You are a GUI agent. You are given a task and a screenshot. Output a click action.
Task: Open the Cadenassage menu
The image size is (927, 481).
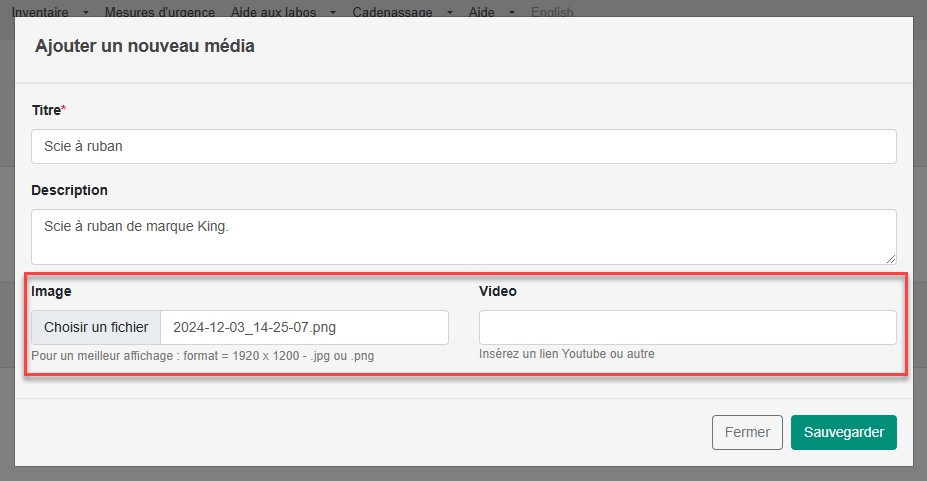pyautogui.click(x=392, y=12)
